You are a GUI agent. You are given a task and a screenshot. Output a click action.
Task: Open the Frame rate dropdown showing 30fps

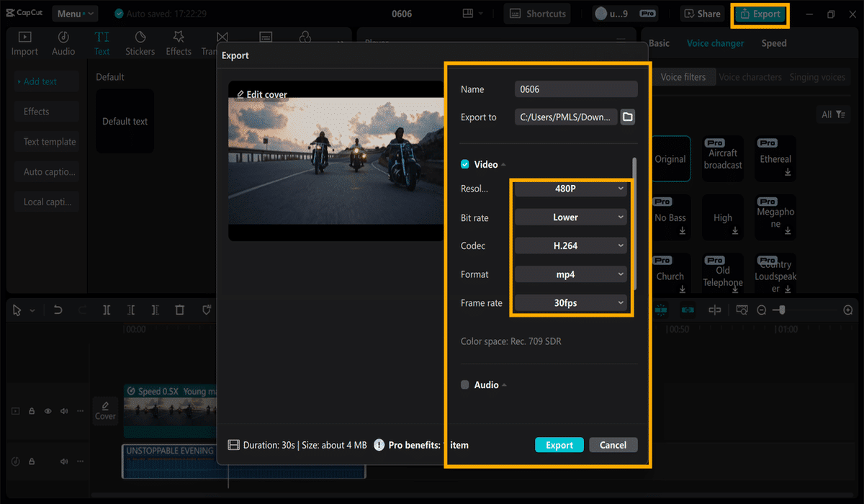point(570,303)
